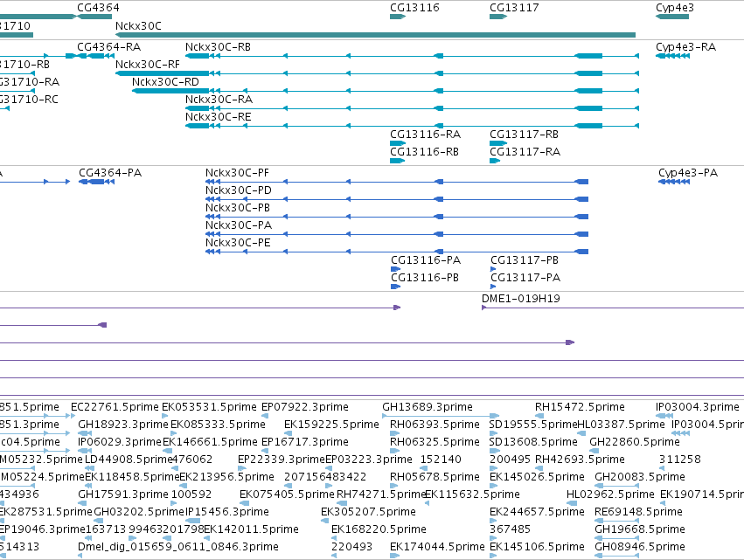
Task: Open the GH22860.5prime EST label
Action: [x=635, y=442]
